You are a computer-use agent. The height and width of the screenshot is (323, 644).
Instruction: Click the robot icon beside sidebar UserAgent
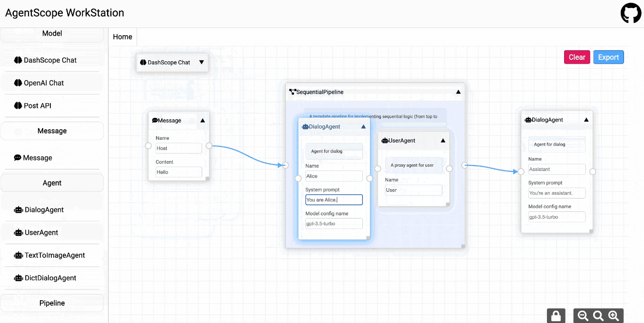coord(19,233)
